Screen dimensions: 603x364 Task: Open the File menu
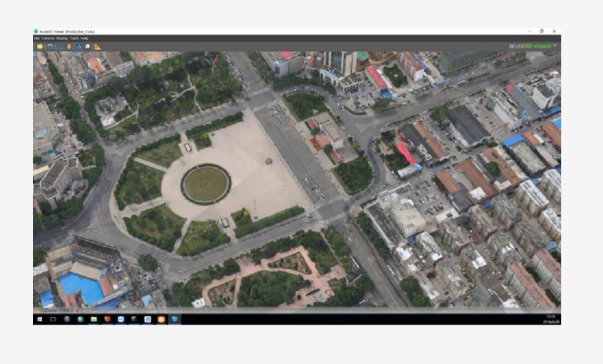37,38
